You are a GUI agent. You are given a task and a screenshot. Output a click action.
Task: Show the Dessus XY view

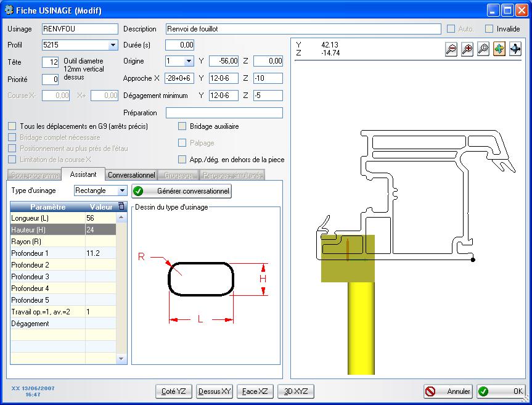(215, 391)
